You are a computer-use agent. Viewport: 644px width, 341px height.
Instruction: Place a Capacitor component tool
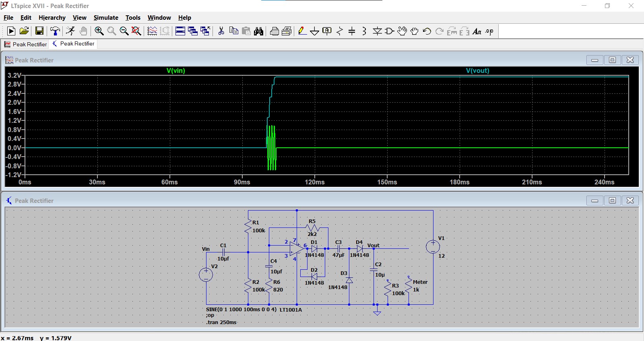pos(352,31)
